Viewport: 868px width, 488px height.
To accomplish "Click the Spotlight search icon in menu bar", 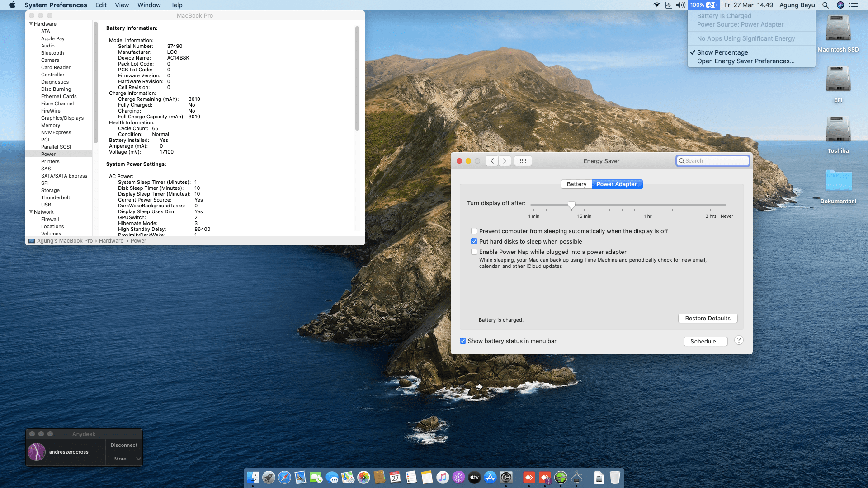I will [x=825, y=5].
